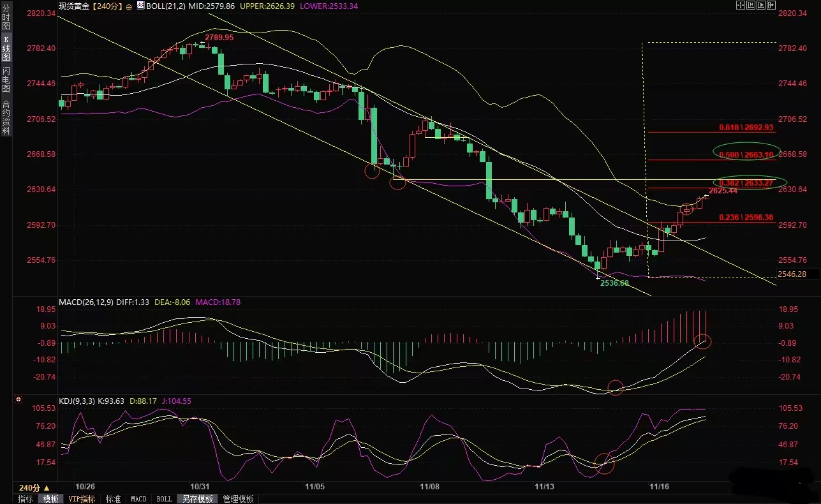Click the 现货黄金 chart title
This screenshot has height=504, width=821.
pos(75,6)
